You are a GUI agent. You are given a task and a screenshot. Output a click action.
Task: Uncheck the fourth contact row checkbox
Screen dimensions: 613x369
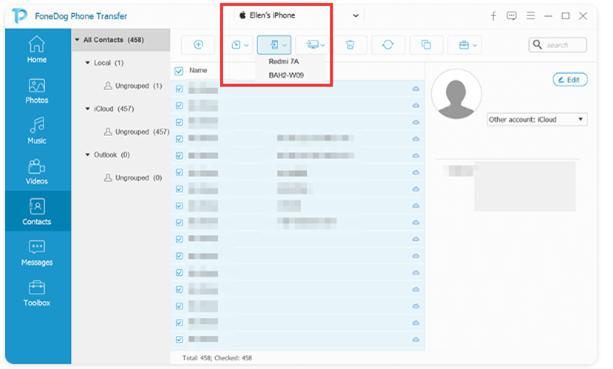[x=179, y=139]
